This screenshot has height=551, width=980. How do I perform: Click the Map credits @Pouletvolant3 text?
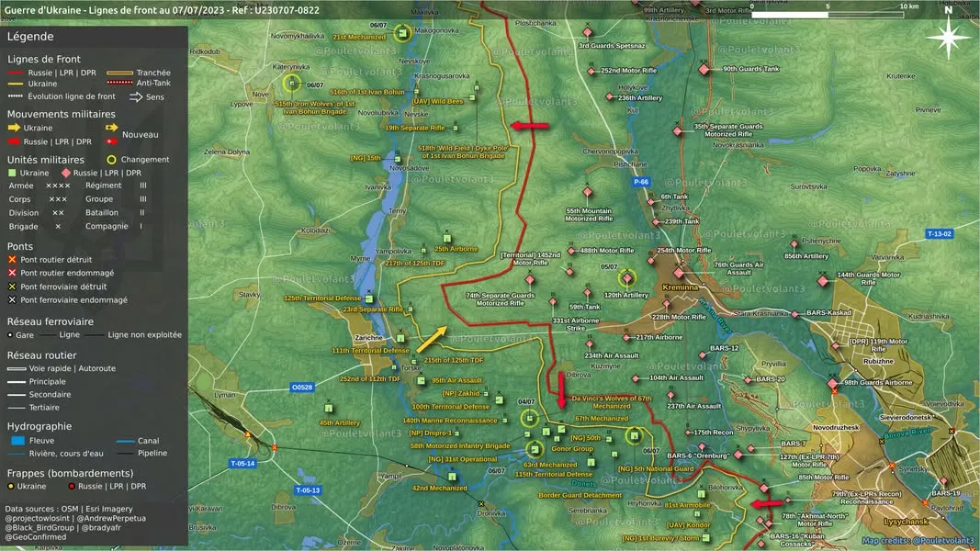(918, 540)
